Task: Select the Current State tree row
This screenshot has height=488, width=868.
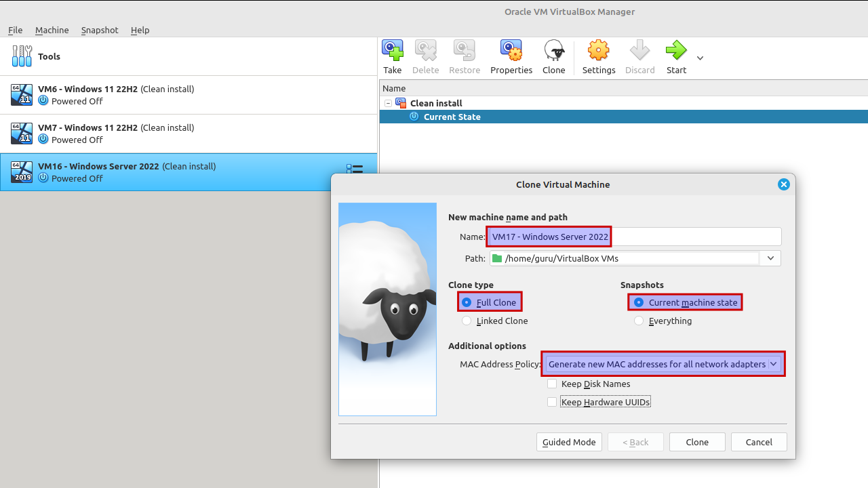Action: [x=623, y=117]
